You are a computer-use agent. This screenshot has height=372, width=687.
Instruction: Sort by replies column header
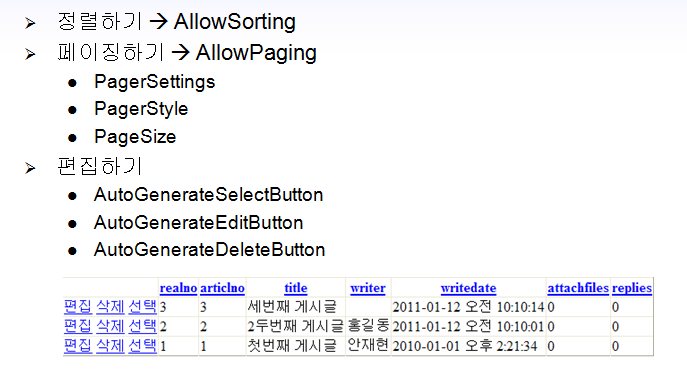(x=632, y=288)
